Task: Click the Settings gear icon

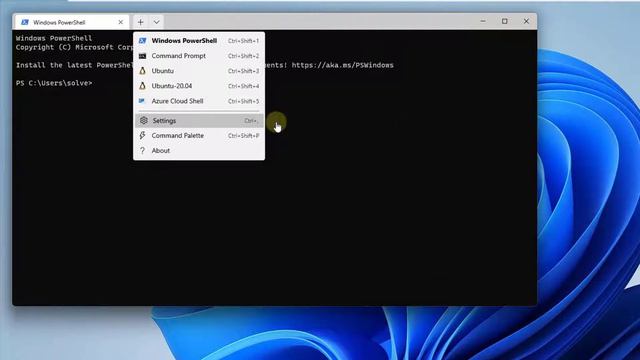Action: pyautogui.click(x=143, y=120)
